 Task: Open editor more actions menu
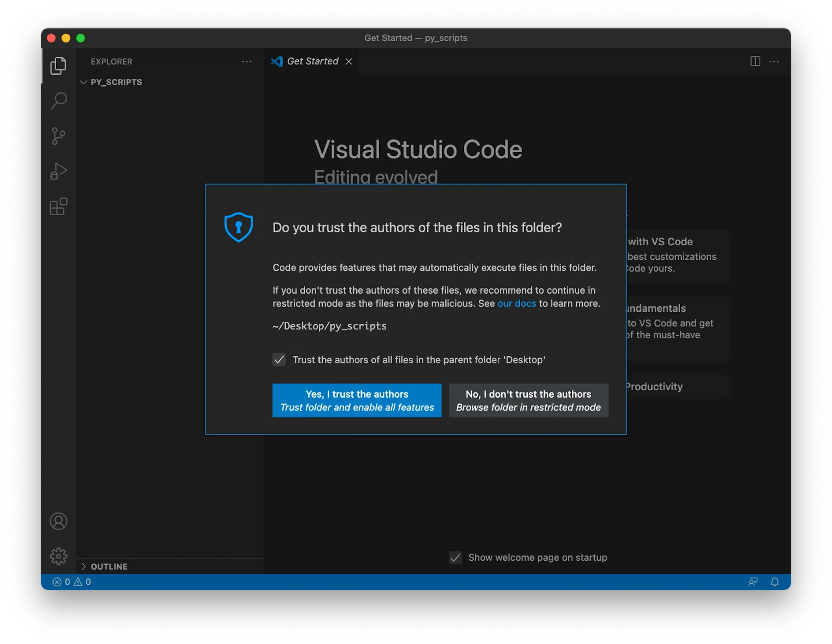[774, 61]
